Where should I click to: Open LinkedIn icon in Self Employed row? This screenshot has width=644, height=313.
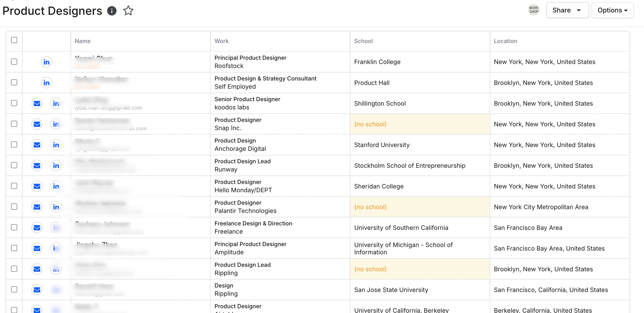point(46,83)
